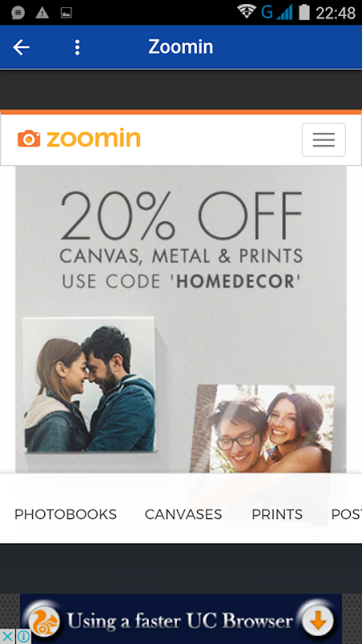362x644 pixels.
Task: Click the UC Browser squirrel icon
Action: 43,620
